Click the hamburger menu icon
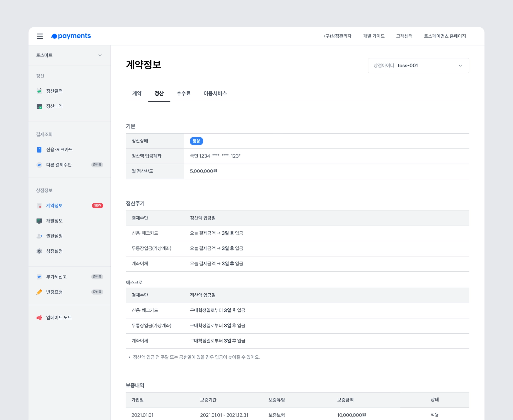This screenshot has width=513, height=420. pyautogui.click(x=40, y=36)
